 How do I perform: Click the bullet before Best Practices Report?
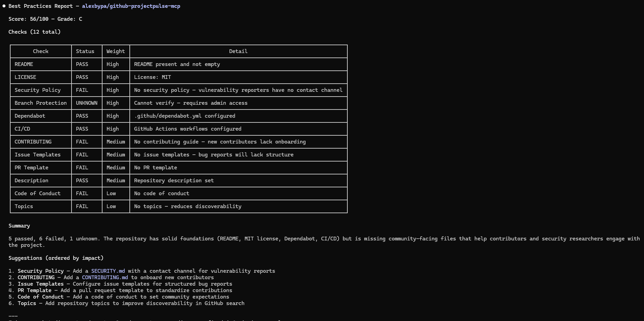point(4,6)
